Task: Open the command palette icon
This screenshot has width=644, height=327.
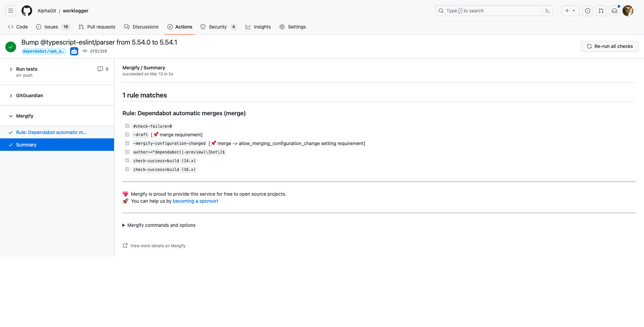Action: click(x=548, y=11)
